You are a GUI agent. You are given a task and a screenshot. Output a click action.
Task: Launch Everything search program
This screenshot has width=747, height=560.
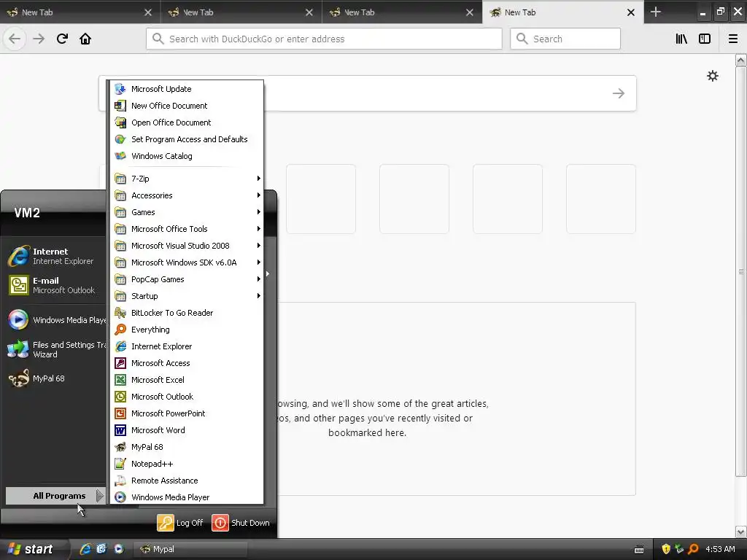tap(187, 330)
